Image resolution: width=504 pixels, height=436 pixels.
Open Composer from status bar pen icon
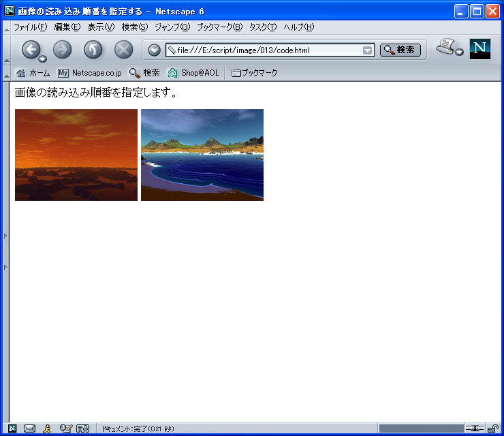click(65, 429)
